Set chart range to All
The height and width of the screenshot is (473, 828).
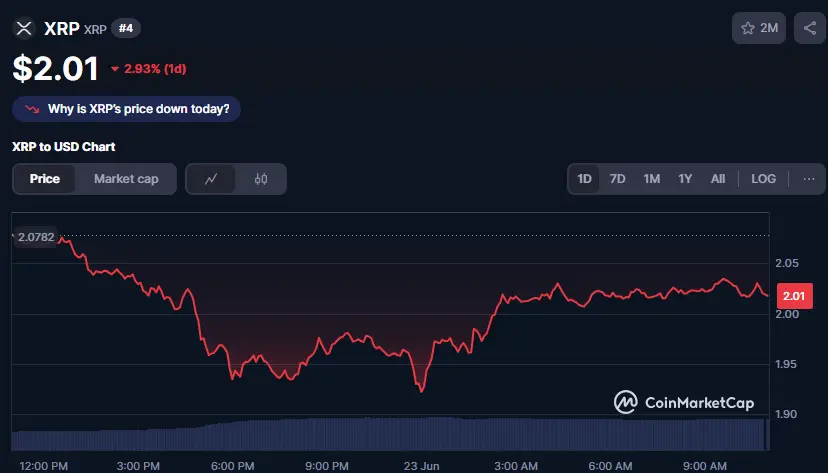pyautogui.click(x=718, y=179)
